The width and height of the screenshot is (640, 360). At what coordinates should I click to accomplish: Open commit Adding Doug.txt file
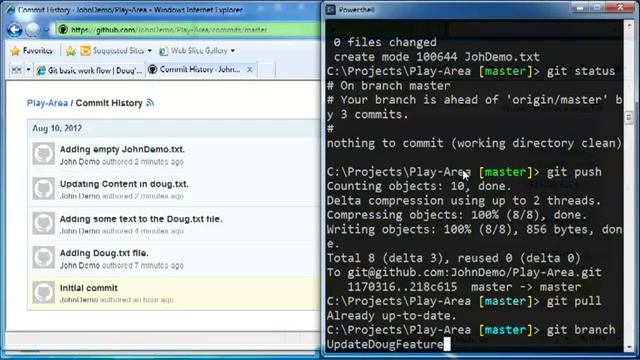coord(104,253)
